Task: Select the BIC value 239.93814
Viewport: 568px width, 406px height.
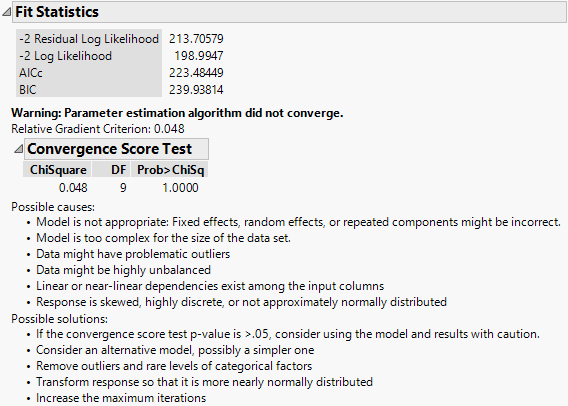Action: click(x=196, y=90)
